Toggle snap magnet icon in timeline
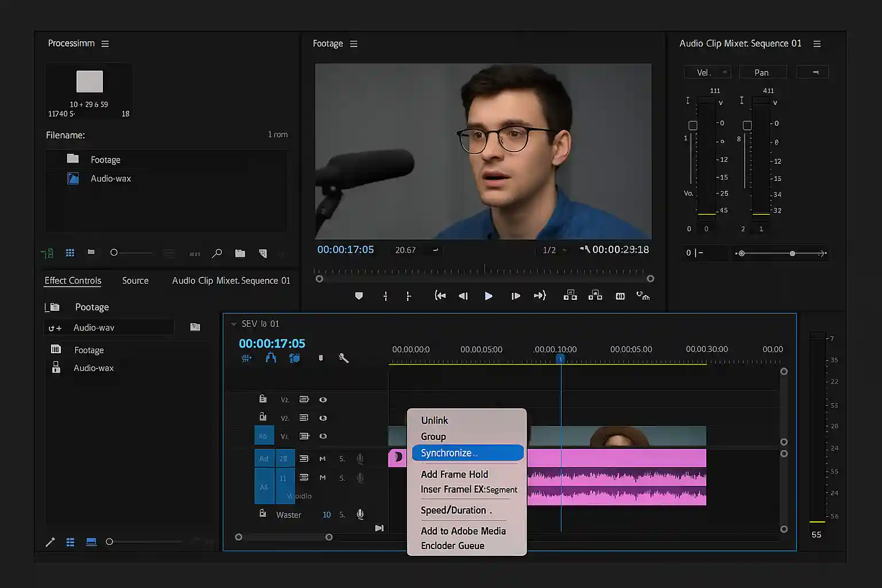 coord(271,358)
